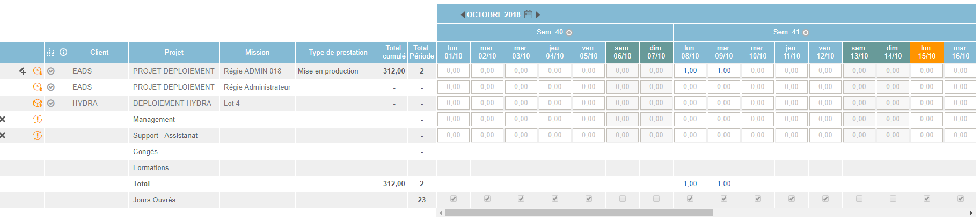
Task: Click the Type de prestation column header
Action: click(338, 52)
